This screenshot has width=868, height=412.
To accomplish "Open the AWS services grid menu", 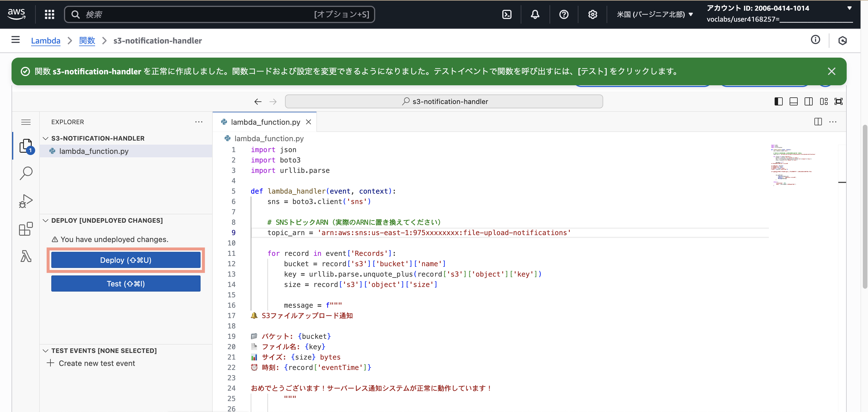I will click(50, 14).
